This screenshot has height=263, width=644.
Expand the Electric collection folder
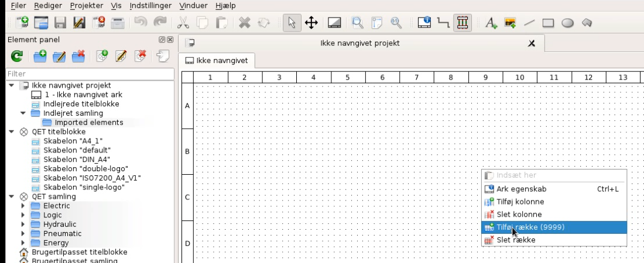tap(23, 206)
